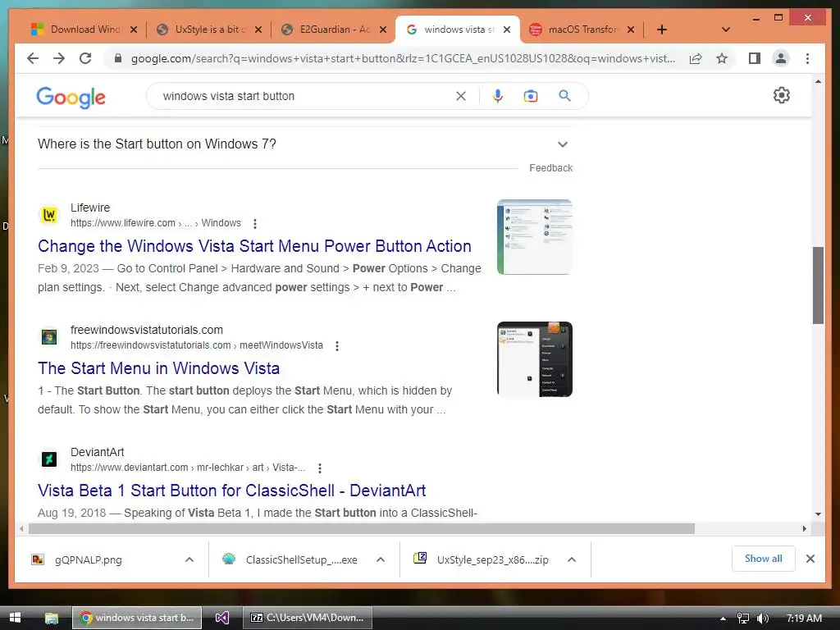The image size is (840, 630).
Task: View site information lock icon
Action: point(118,58)
